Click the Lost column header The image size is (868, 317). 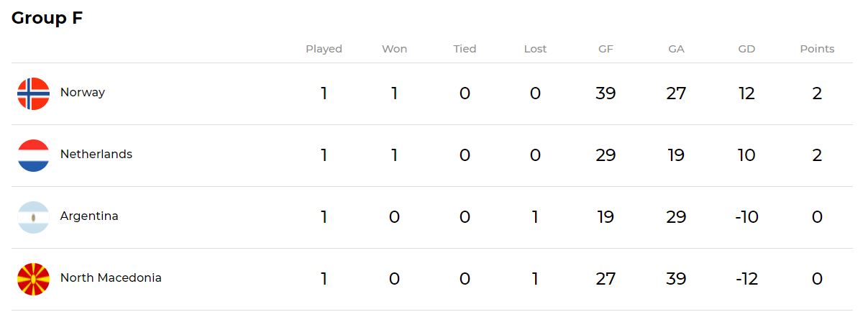click(x=535, y=49)
